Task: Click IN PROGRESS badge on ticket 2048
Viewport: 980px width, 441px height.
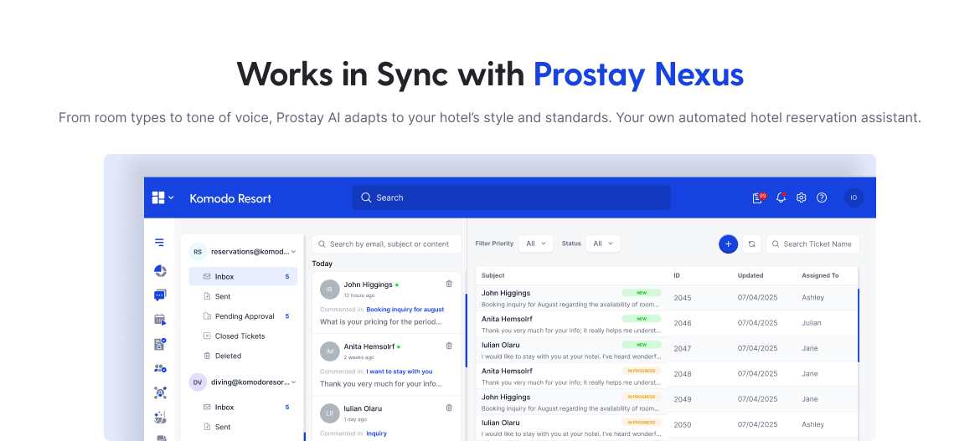Action: (642, 371)
